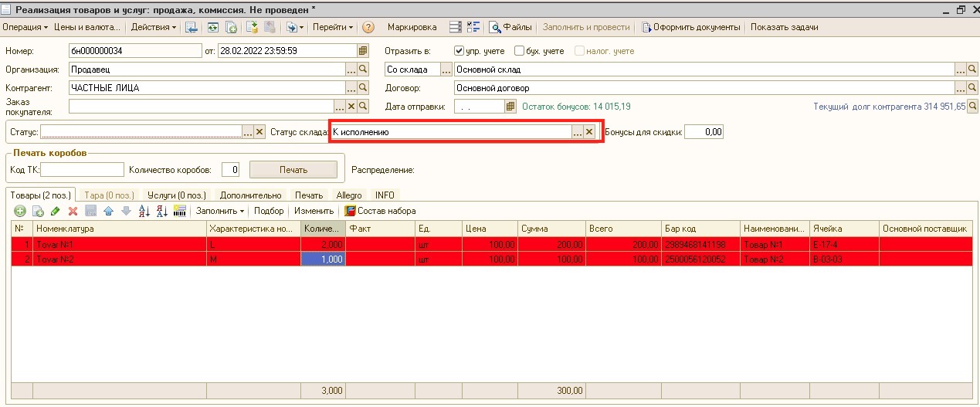Click the list settings icon after Маркировка
980x407 pixels.
point(456,27)
